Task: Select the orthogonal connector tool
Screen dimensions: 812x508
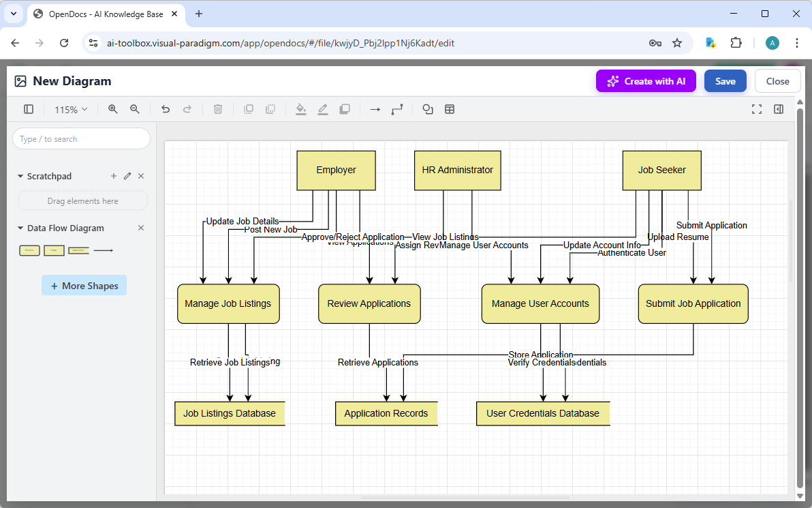Action: coord(397,109)
